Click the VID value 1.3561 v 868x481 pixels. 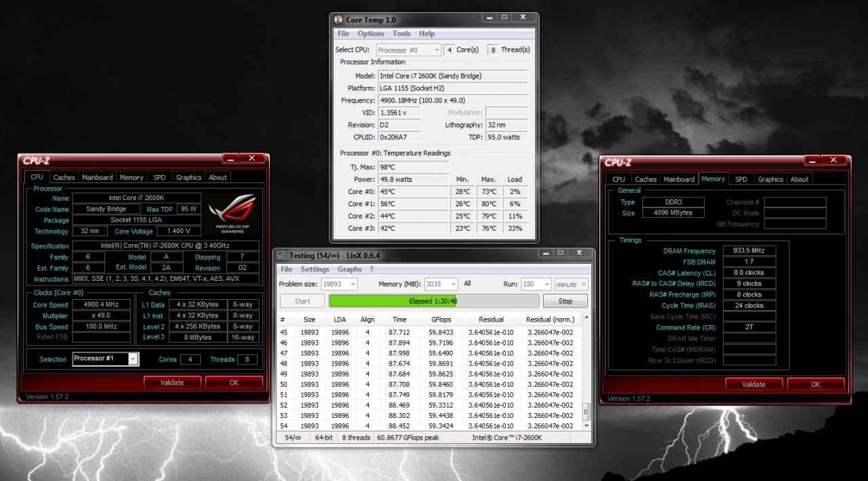click(399, 113)
